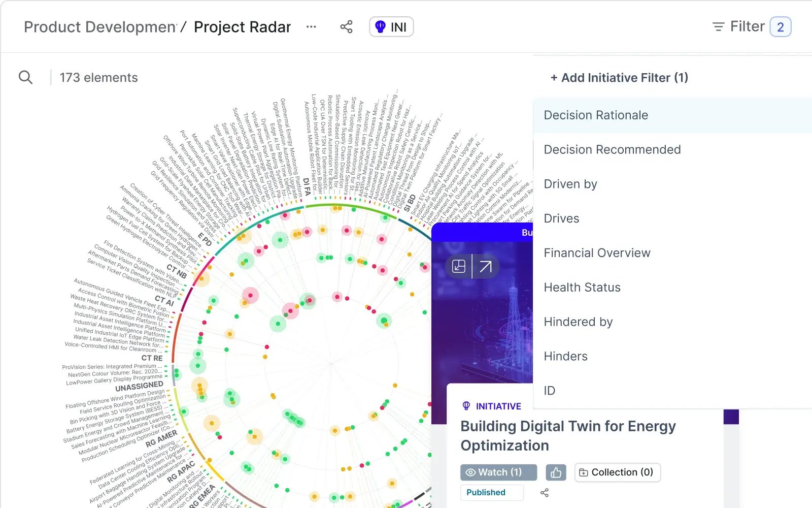Choose Hindered by option

pos(672,322)
